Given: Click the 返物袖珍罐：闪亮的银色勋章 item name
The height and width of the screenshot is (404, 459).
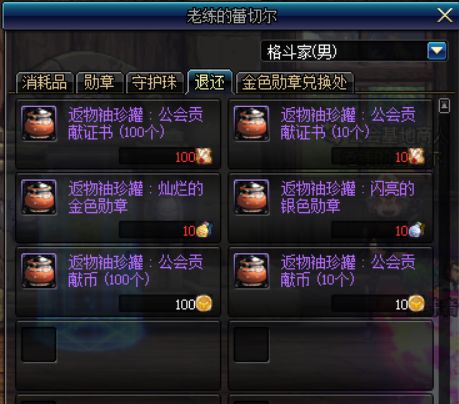Looking at the screenshot, I should pyautogui.click(x=347, y=197).
